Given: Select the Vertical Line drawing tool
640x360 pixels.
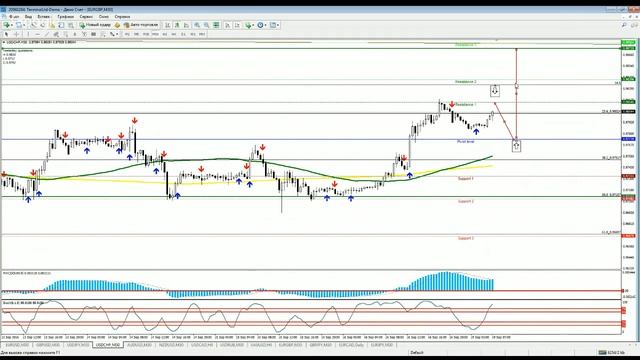Looking at the screenshot, I should click(x=28, y=34).
